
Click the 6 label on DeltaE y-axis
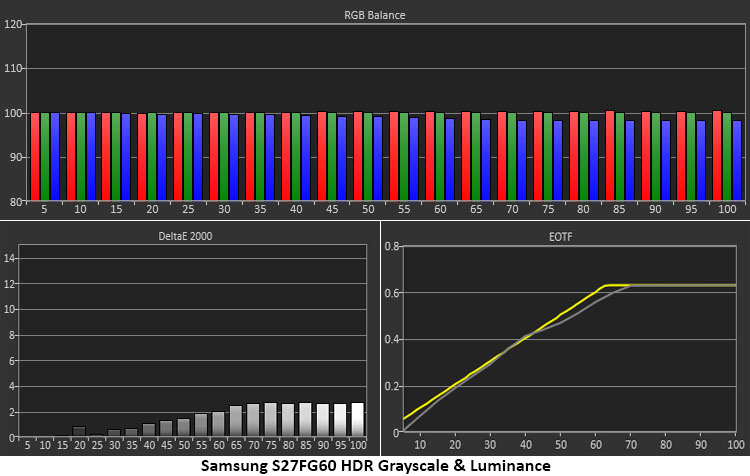tap(12, 361)
